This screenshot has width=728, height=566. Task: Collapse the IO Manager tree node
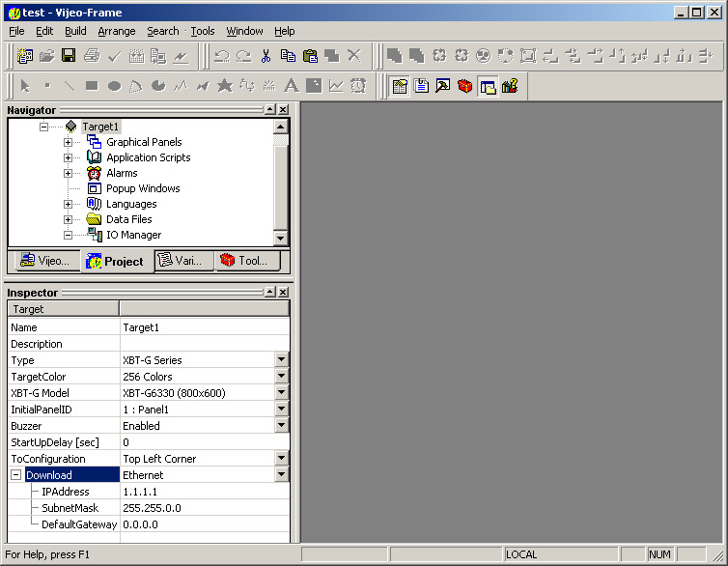click(x=68, y=235)
